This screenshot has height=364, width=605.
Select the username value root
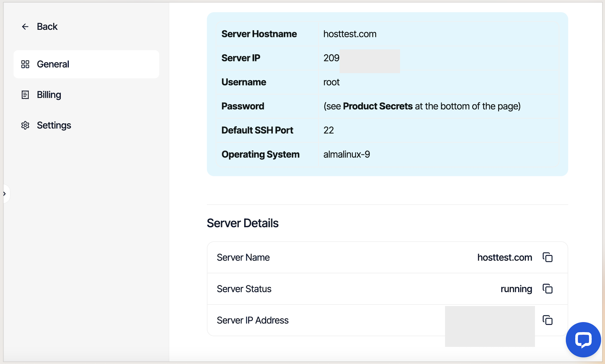[331, 82]
